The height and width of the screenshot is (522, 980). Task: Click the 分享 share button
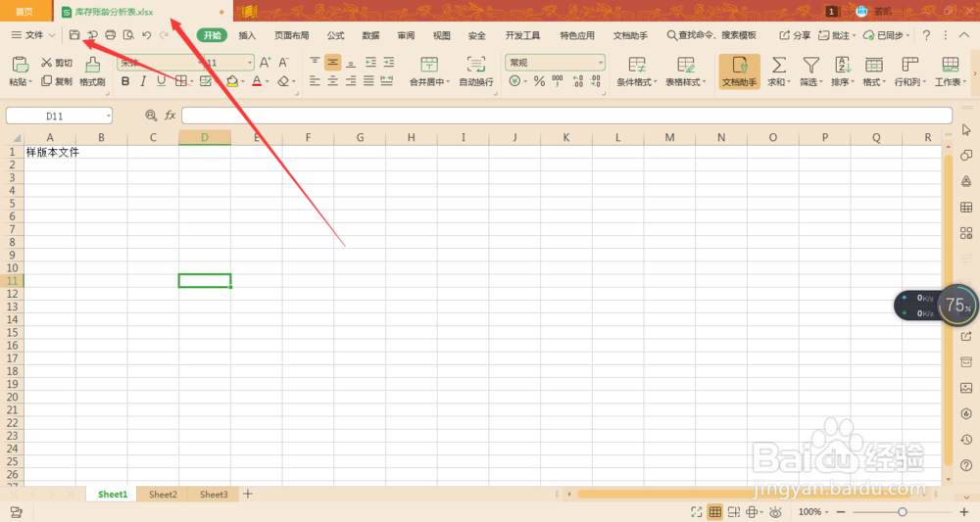click(795, 35)
